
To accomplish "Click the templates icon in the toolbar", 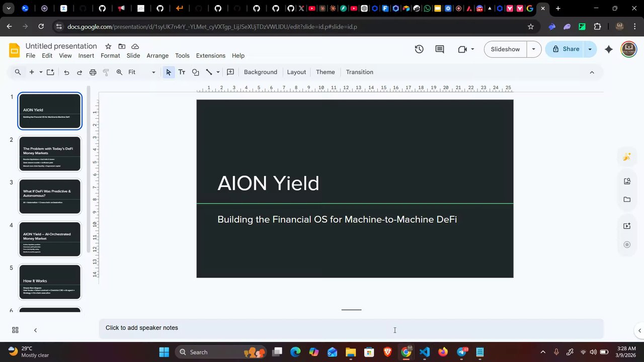I will [50, 72].
